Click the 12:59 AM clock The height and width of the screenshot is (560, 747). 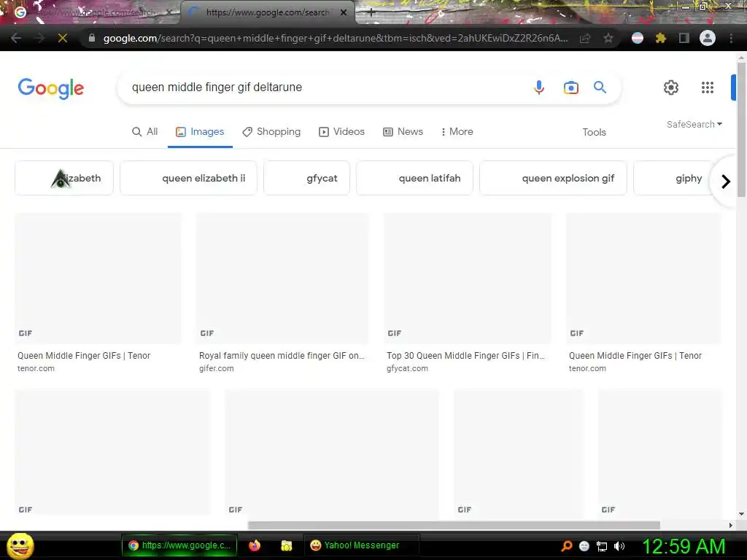[684, 546]
